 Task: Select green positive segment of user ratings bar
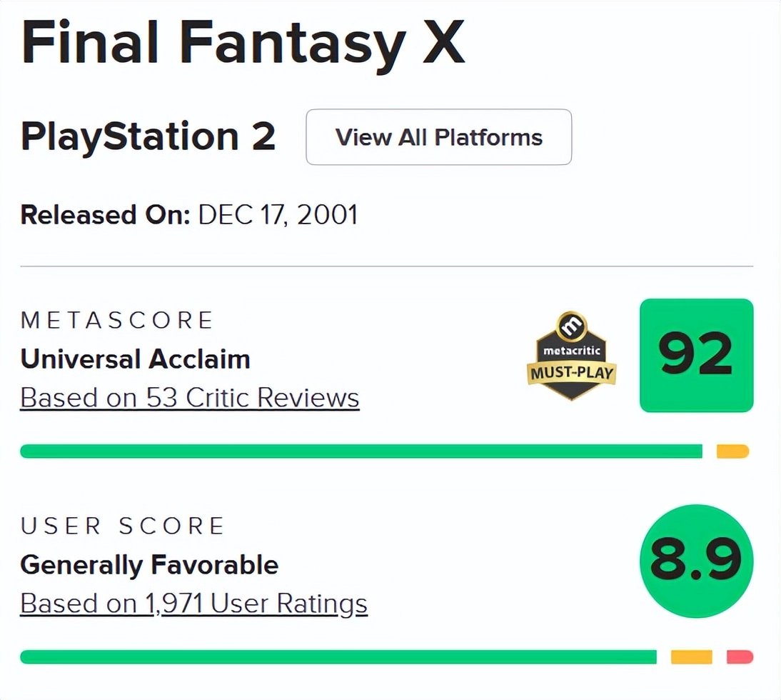pos(338,656)
